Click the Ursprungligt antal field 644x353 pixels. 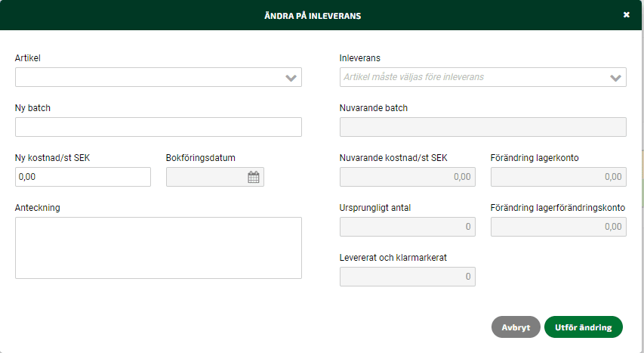(x=408, y=227)
